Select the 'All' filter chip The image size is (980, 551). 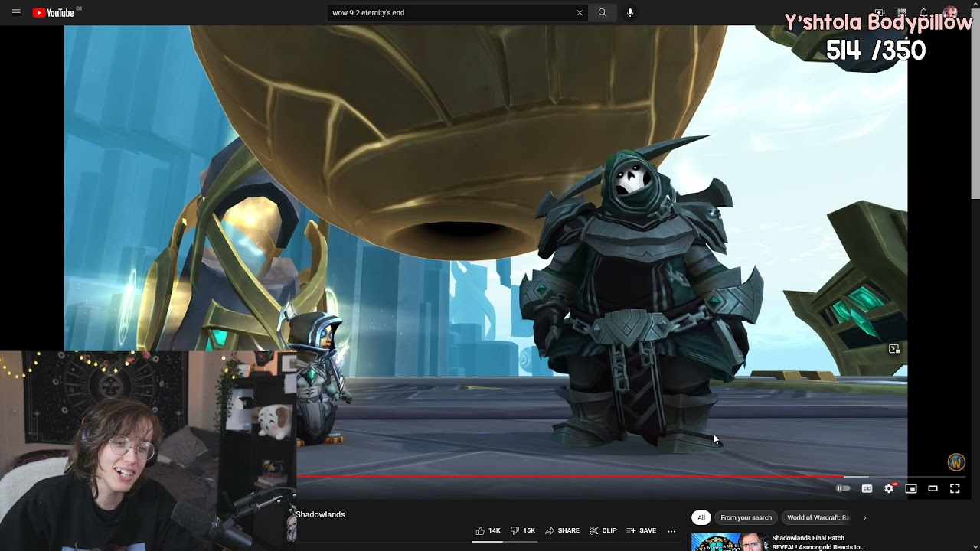[701, 517]
